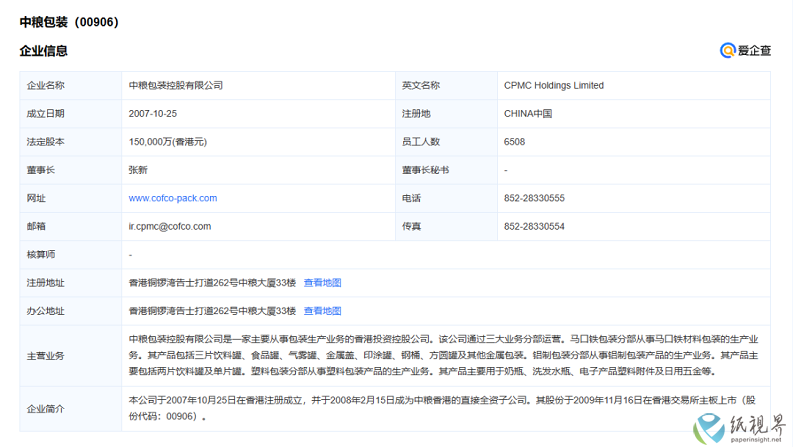
Task: Click the 法定股本 label cell
Action: point(71,142)
